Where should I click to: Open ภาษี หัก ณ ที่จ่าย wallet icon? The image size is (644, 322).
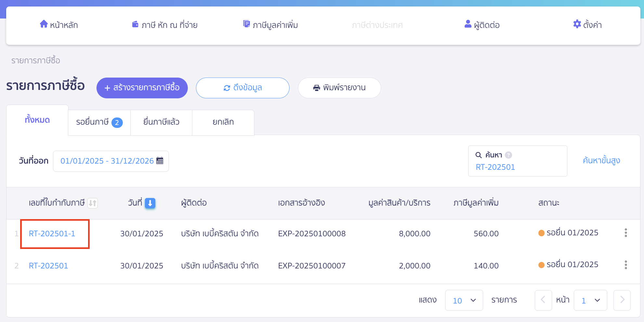[135, 23]
